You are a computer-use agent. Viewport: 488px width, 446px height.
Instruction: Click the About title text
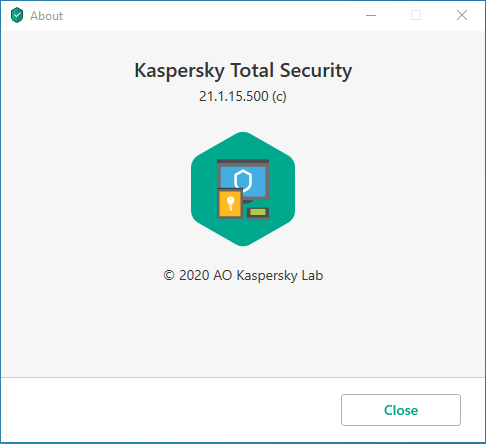(x=47, y=16)
